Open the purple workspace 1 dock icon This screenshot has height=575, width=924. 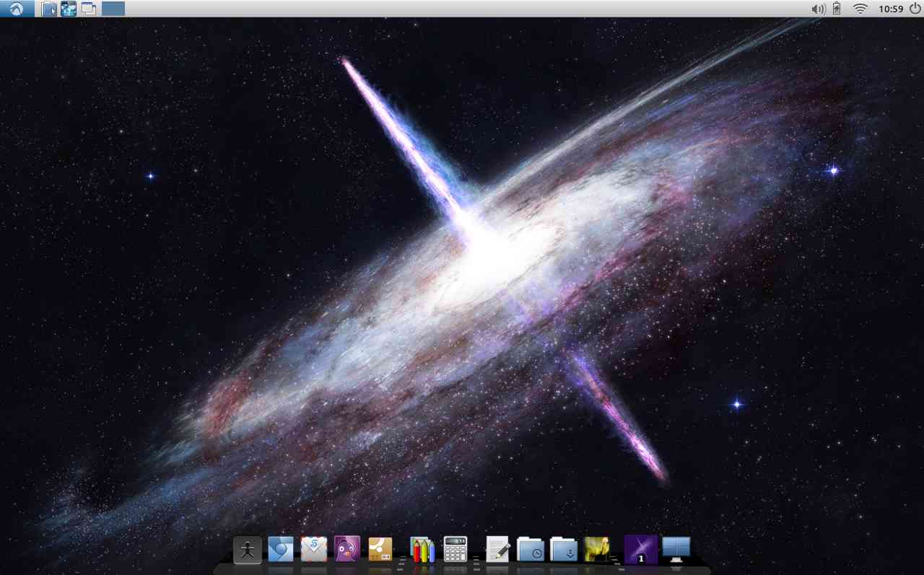641,549
